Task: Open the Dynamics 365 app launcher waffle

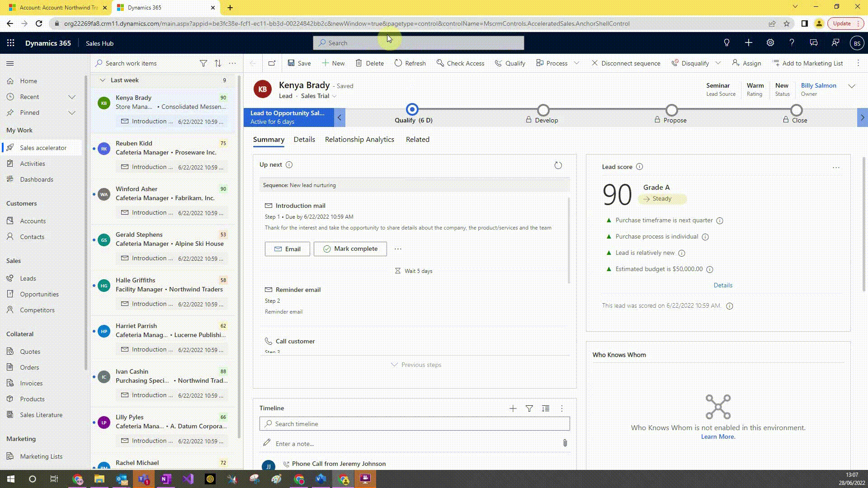Action: (x=11, y=43)
